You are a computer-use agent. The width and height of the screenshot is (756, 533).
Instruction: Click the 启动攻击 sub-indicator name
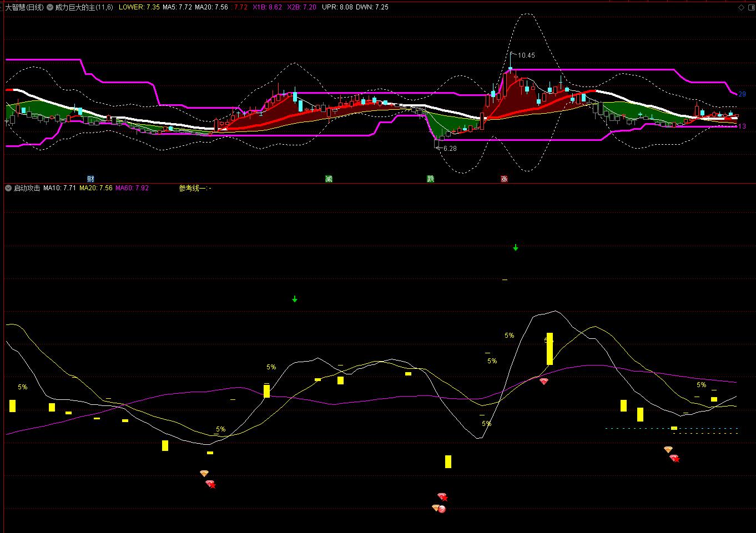(x=27, y=188)
